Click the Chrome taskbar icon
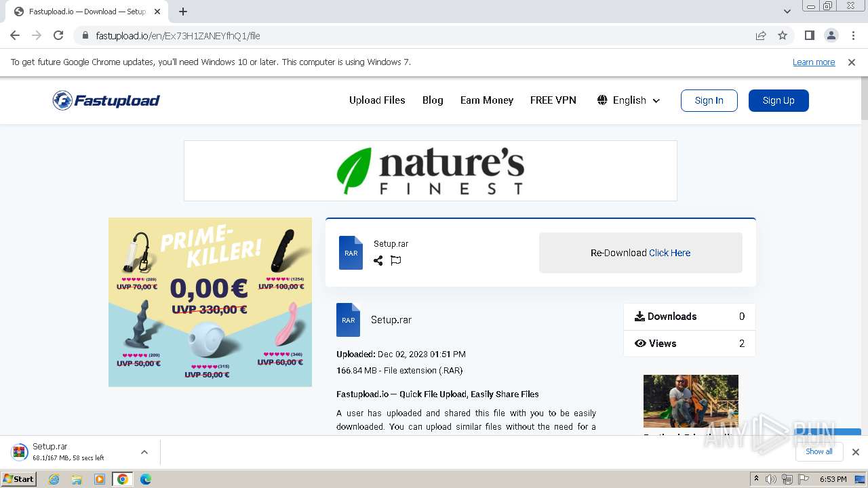 click(123, 479)
